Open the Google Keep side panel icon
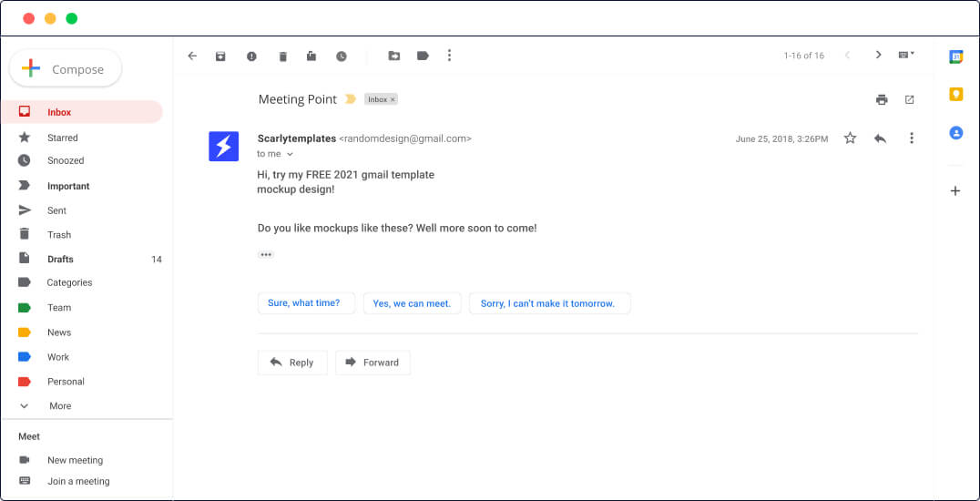The height and width of the screenshot is (501, 980). pyautogui.click(x=955, y=94)
